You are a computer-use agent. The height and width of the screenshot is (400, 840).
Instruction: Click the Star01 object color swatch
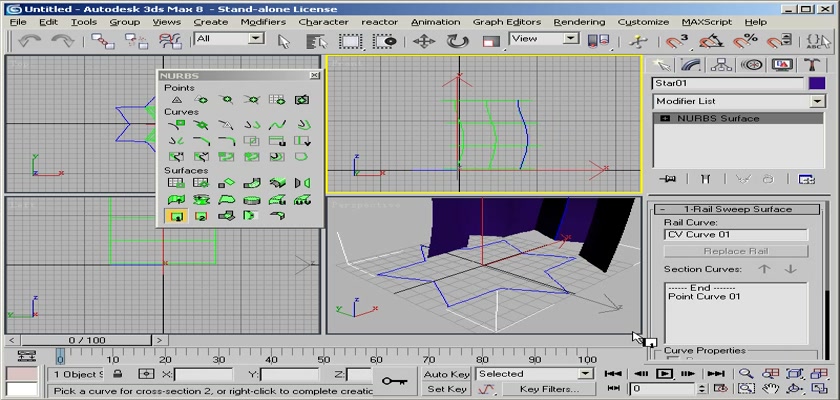click(817, 84)
